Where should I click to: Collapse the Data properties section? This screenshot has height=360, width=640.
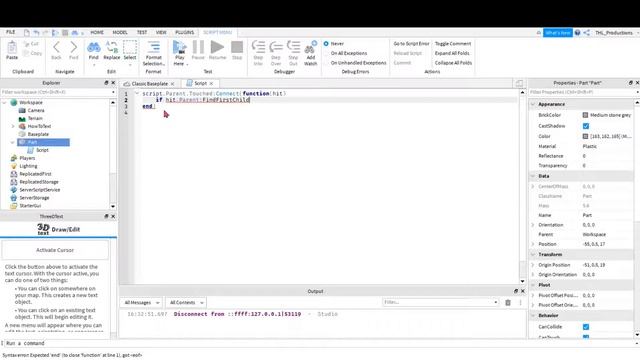click(533, 176)
